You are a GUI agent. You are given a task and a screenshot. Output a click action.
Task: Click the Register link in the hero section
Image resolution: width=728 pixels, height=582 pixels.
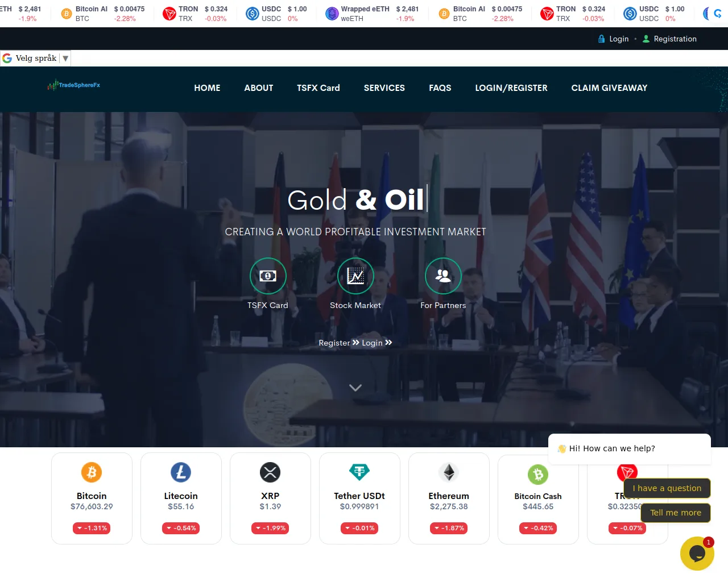pyautogui.click(x=339, y=343)
